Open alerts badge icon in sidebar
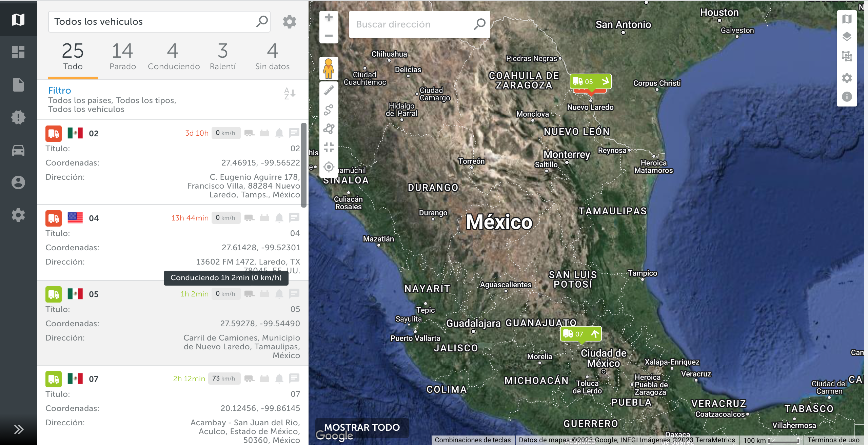868x445 pixels. click(18, 117)
